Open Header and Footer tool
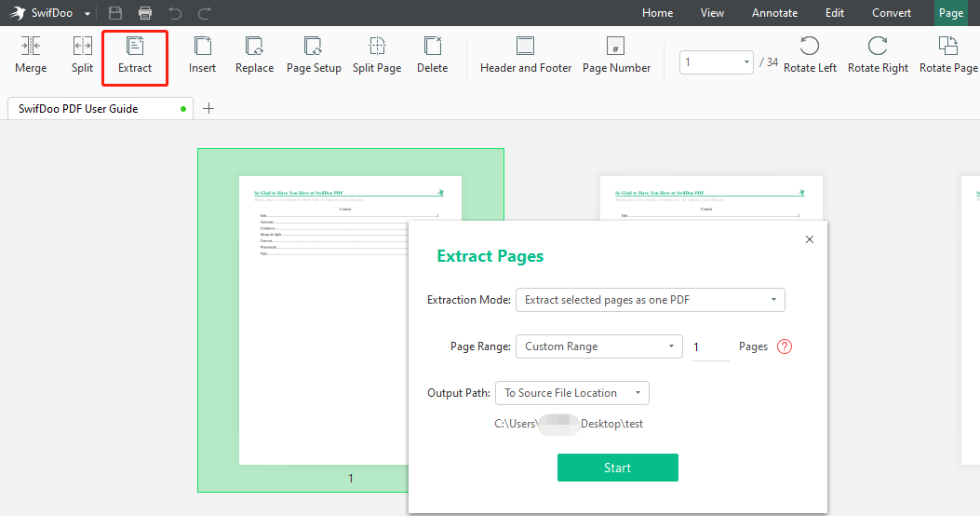Image resolution: width=980 pixels, height=516 pixels. [526, 56]
